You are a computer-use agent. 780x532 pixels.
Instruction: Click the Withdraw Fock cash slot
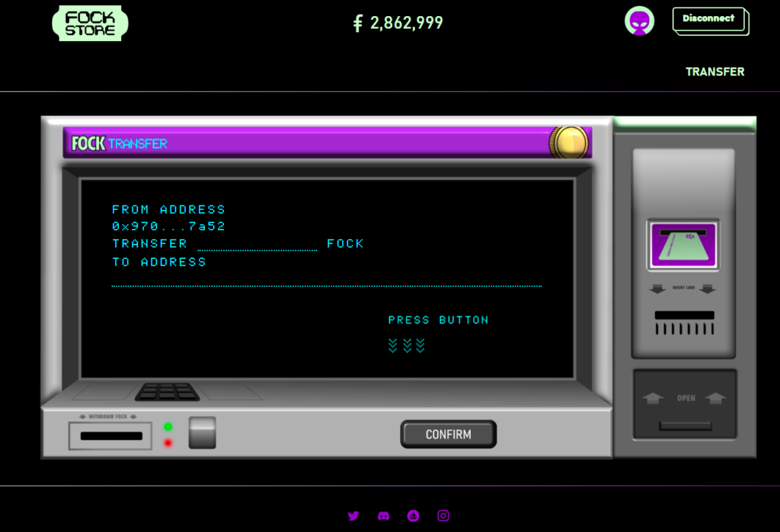tap(111, 436)
